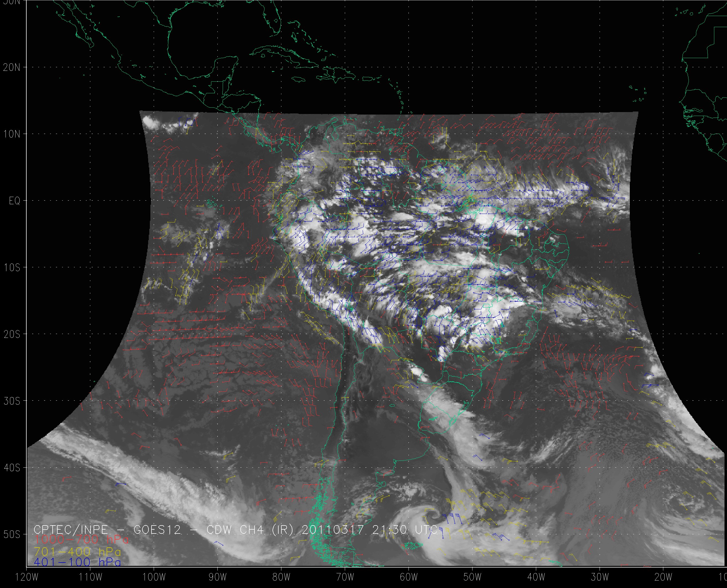The image size is (727, 588).
Task: Click the 80W longitude axis label
Action: [281, 577]
